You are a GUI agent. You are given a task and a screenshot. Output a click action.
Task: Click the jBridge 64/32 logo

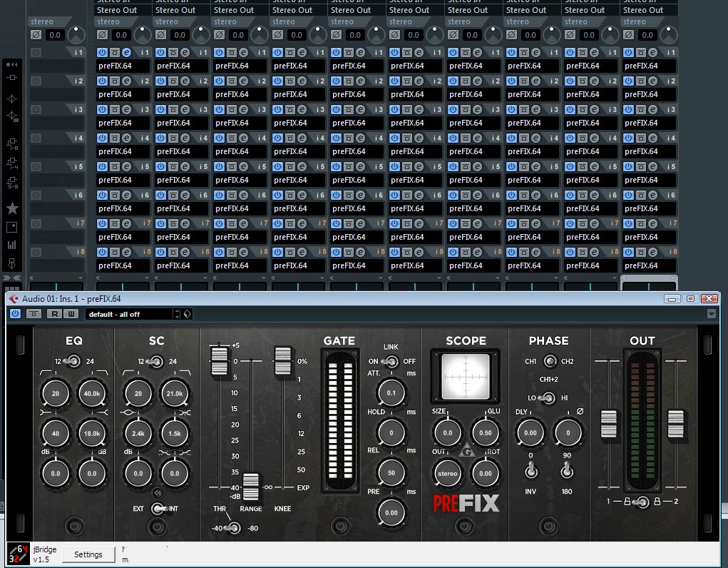coord(19,554)
